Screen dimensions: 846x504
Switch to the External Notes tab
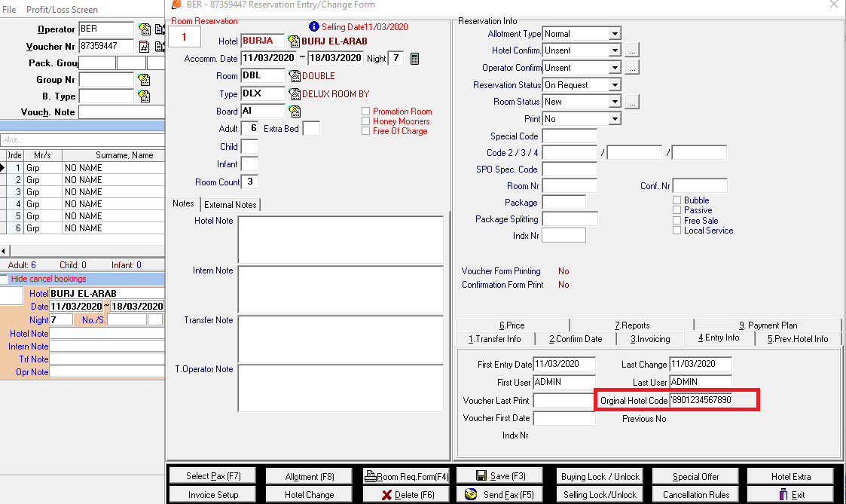(230, 204)
